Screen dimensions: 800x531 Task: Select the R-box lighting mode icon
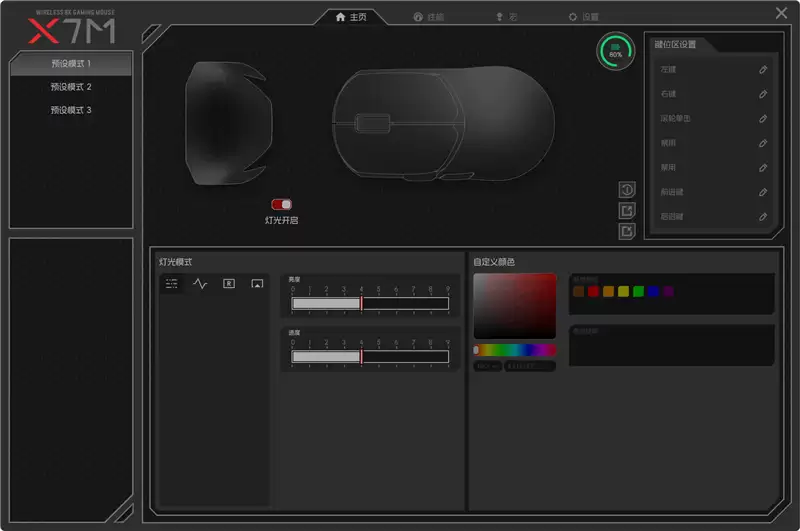[x=229, y=284]
